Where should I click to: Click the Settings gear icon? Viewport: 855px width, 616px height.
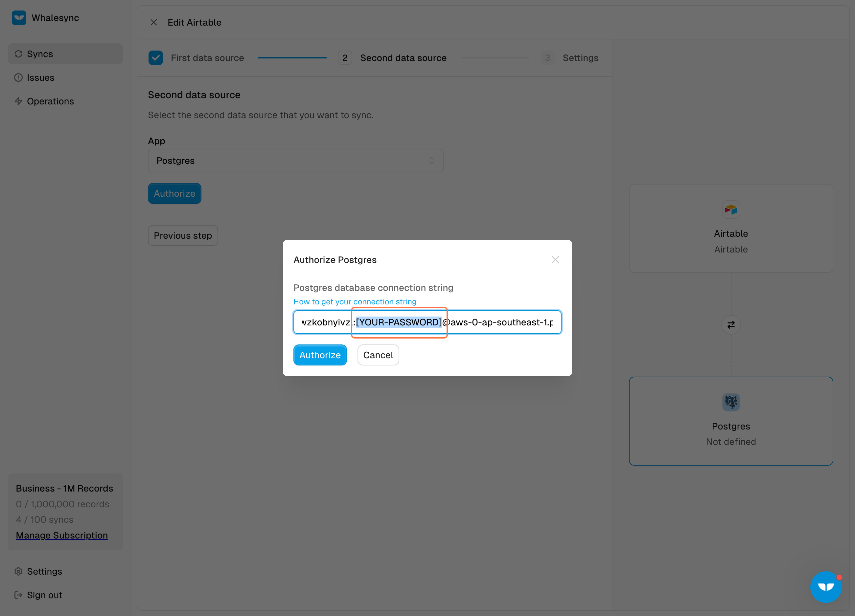[x=18, y=571]
